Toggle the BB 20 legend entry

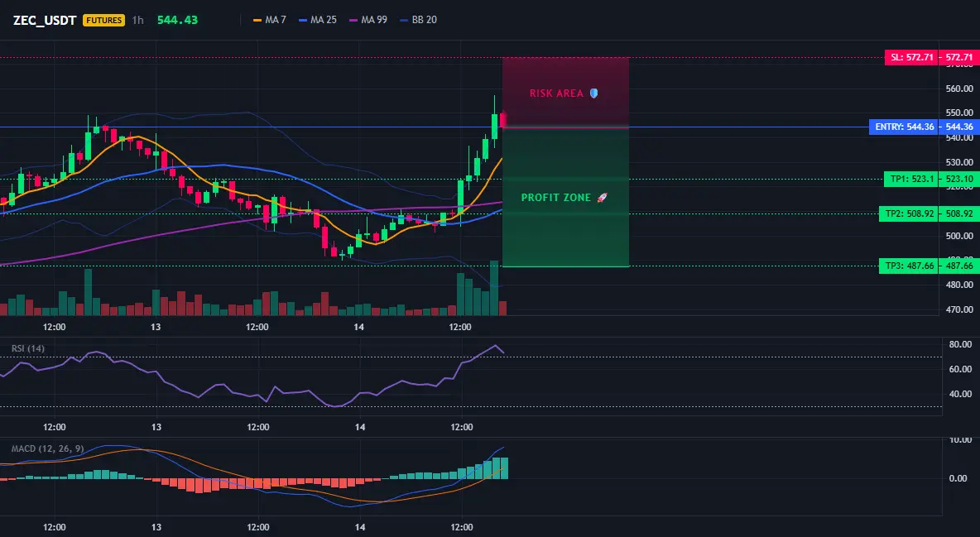418,20
